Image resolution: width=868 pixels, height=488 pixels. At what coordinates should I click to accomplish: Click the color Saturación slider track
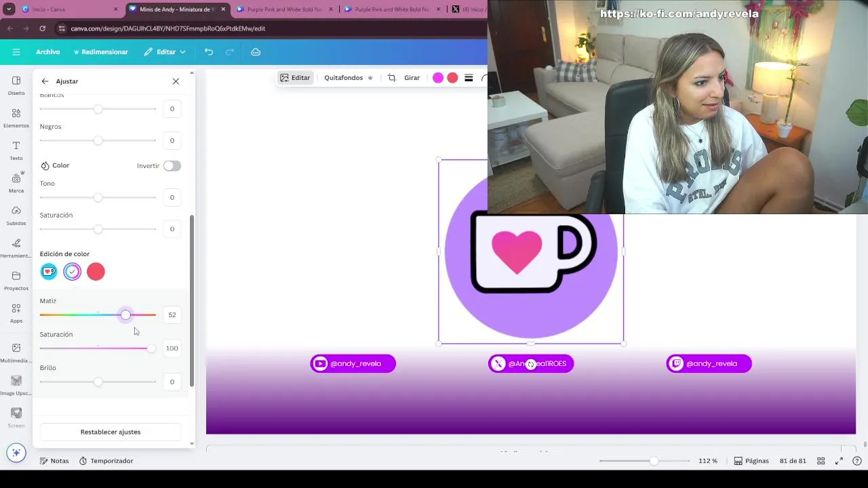click(x=98, y=348)
